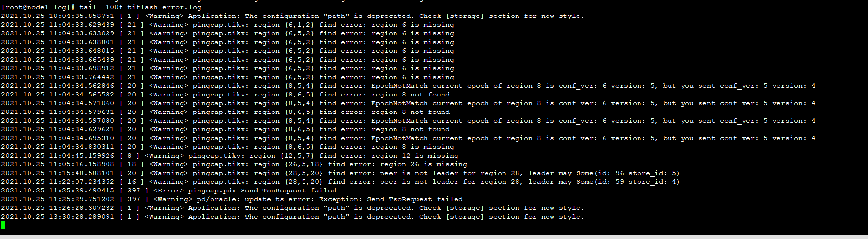Select the timestamp 11:04:33.629439

click(81, 25)
